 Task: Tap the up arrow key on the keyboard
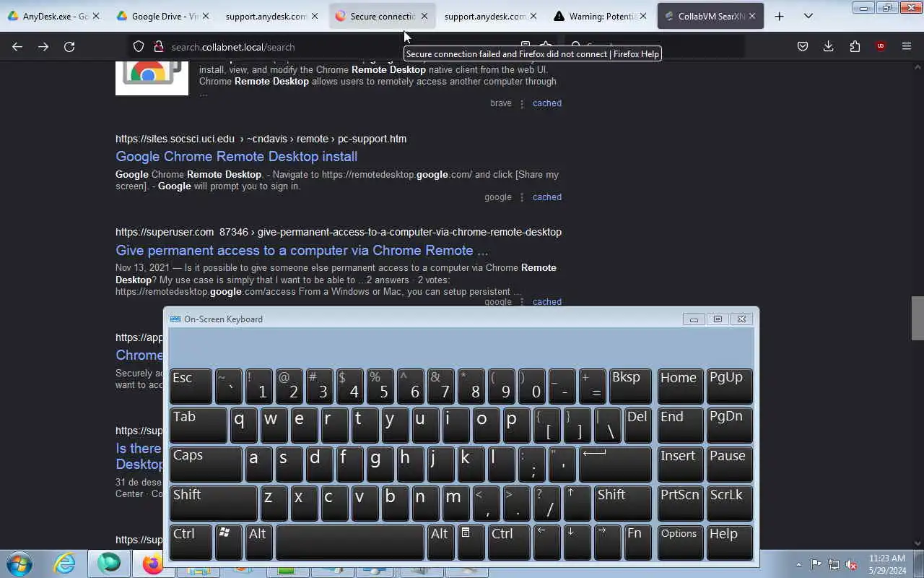576,503
